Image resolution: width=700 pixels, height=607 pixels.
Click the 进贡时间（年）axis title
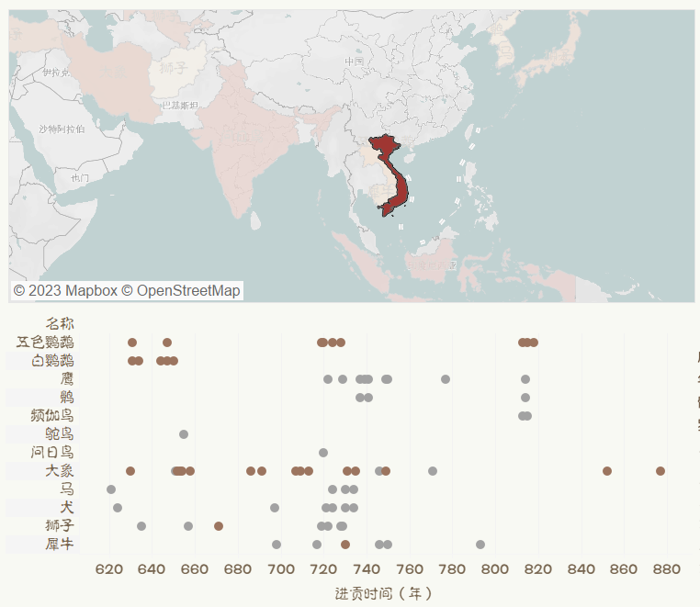384,593
